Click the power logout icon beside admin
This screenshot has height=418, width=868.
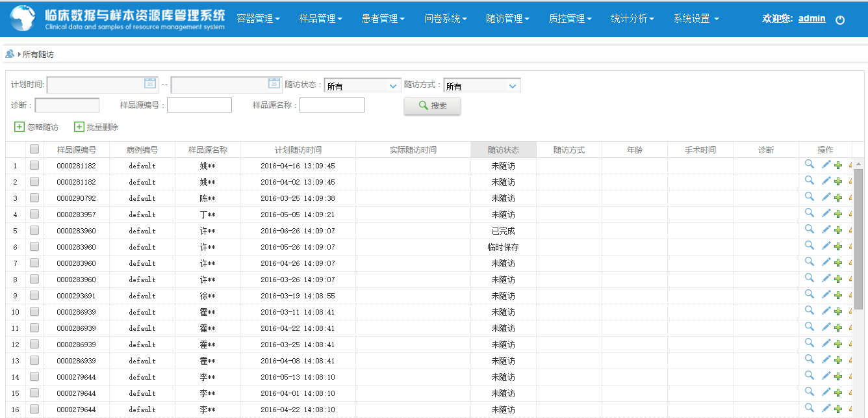click(840, 20)
